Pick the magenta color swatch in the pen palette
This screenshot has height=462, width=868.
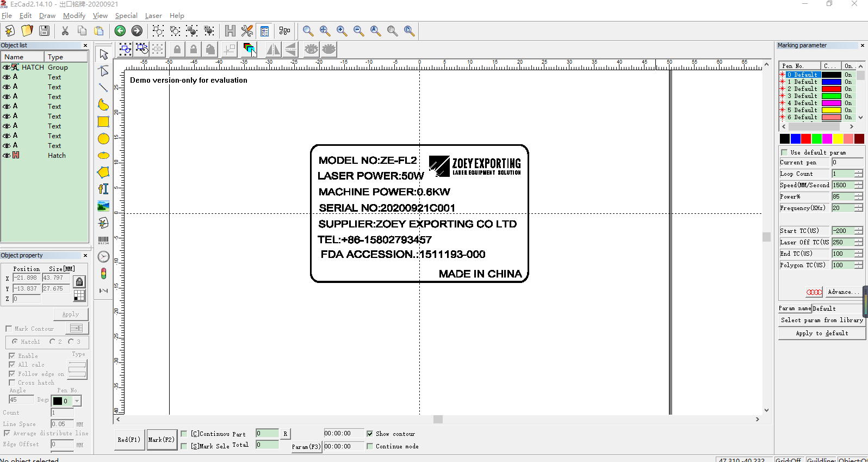[x=827, y=139]
